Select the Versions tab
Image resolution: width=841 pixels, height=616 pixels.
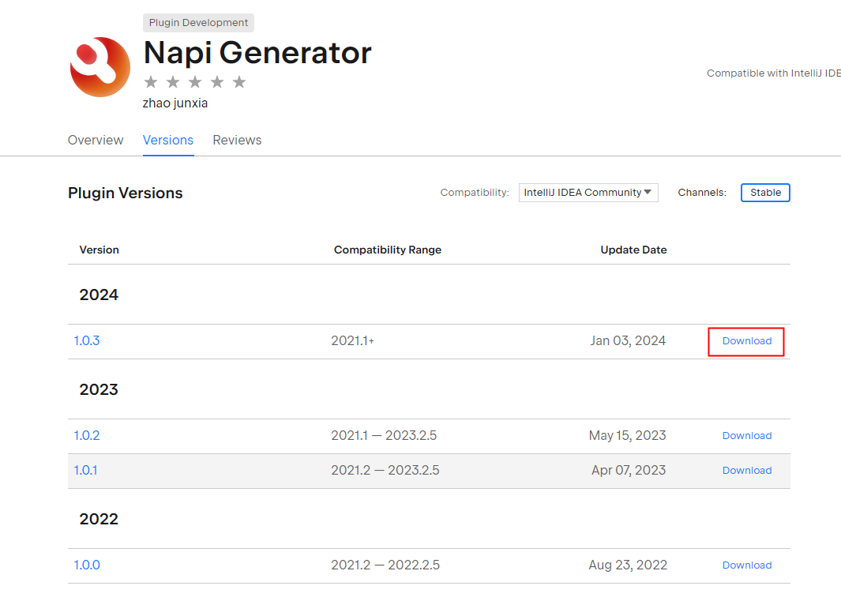[167, 140]
